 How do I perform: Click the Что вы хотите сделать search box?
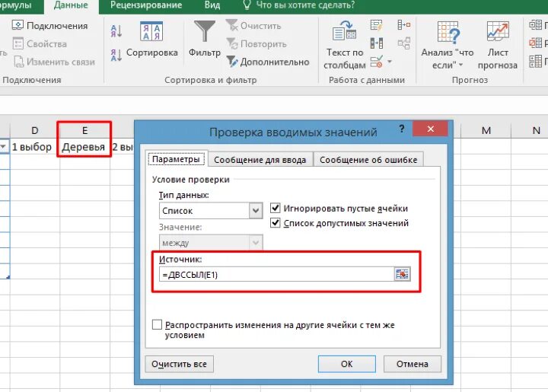[x=305, y=5]
